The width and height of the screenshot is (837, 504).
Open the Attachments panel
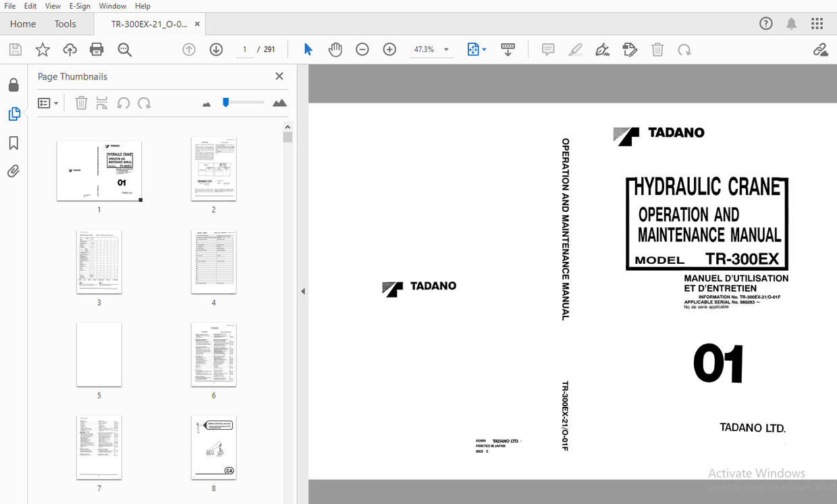point(13,171)
